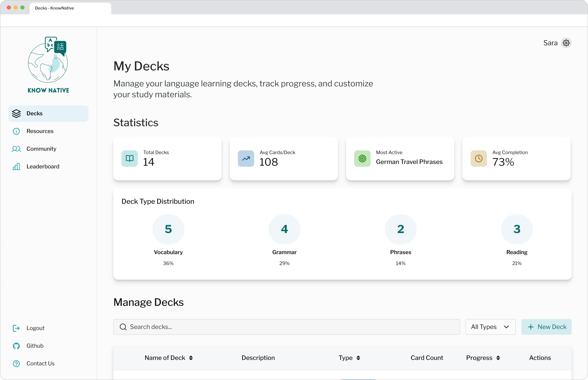588x380 pixels.
Task: Click the Most Active target icon
Action: pos(362,158)
